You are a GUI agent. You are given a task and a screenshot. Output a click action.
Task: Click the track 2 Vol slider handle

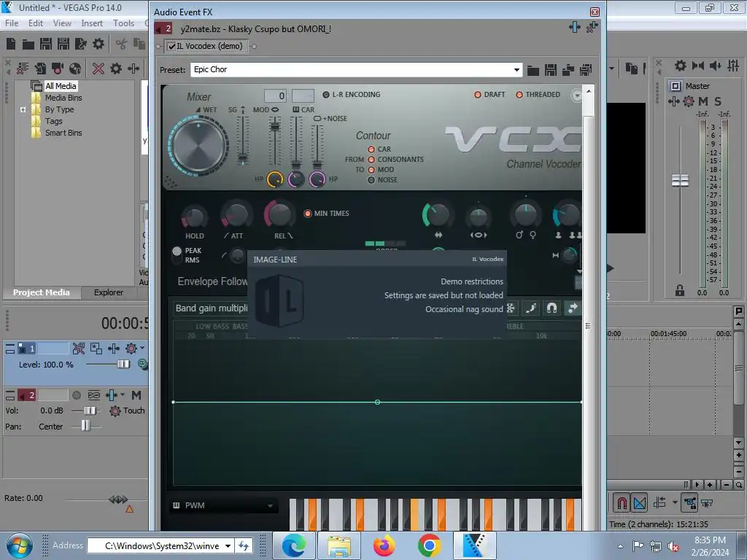coord(90,411)
